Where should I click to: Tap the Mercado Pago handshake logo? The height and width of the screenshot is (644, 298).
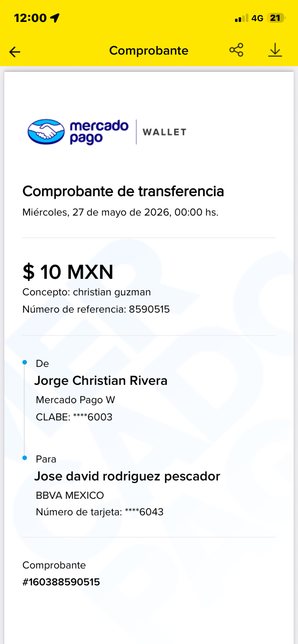pos(46,132)
